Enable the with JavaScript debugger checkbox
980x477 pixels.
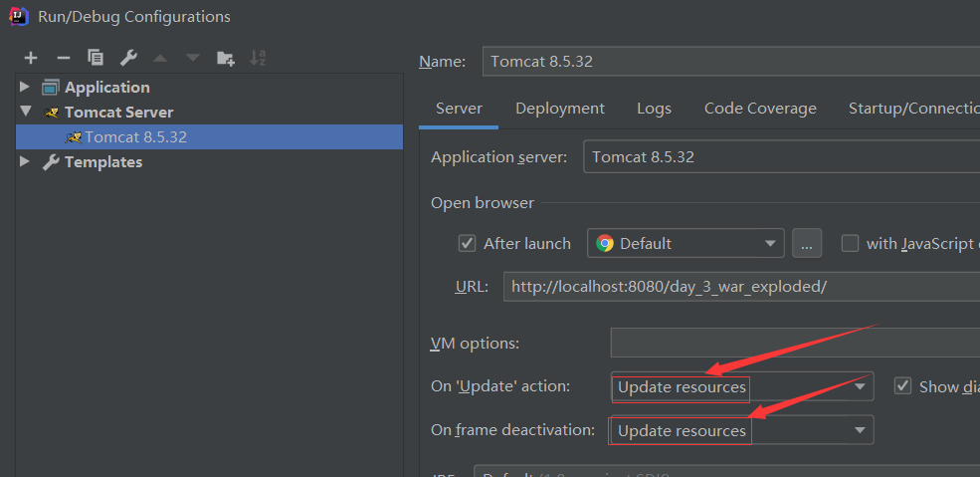[850, 243]
